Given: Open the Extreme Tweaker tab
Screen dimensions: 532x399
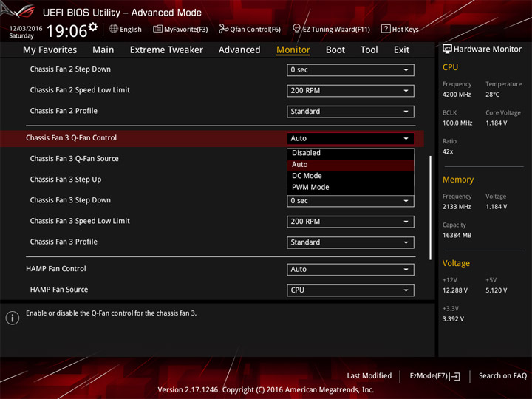Looking at the screenshot, I should click(x=166, y=50).
